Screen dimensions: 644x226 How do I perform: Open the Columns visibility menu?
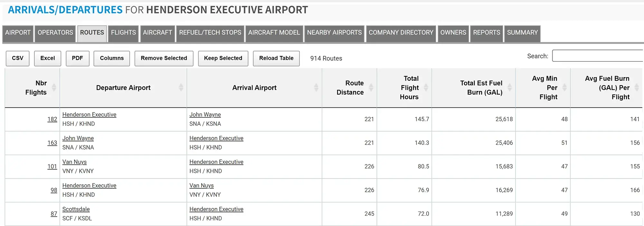click(112, 58)
